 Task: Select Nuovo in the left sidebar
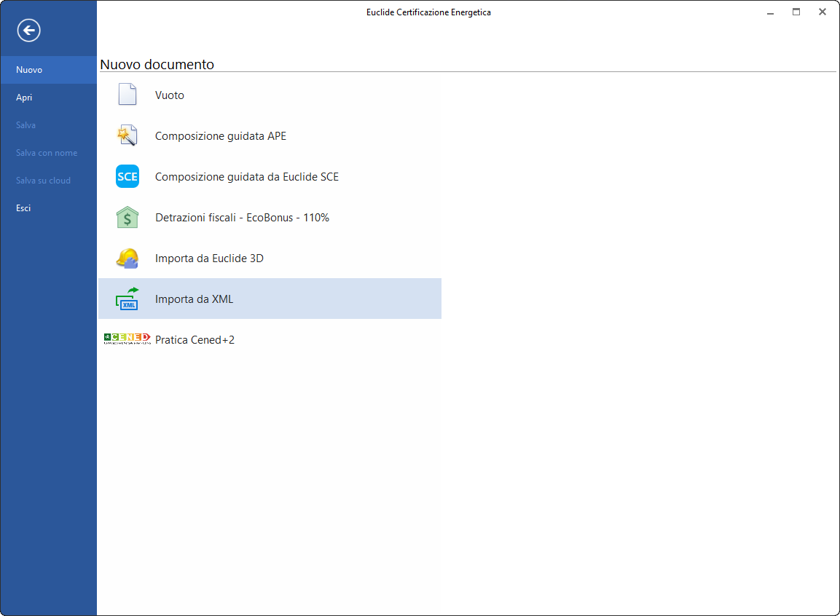point(29,70)
